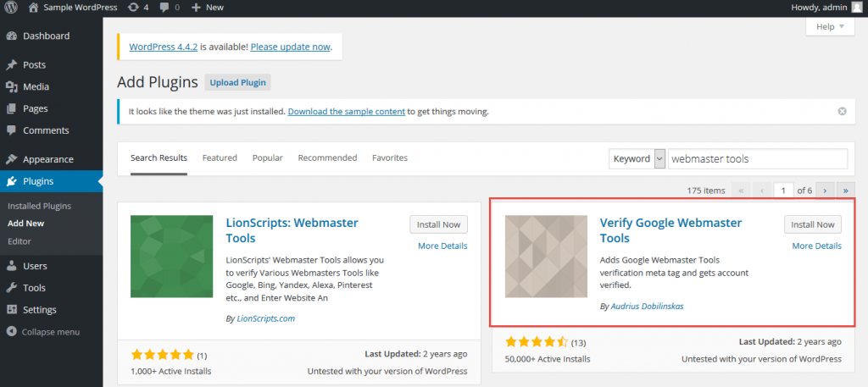Click the Upload Plugin button
Screen dimensions: 868x387
point(237,83)
